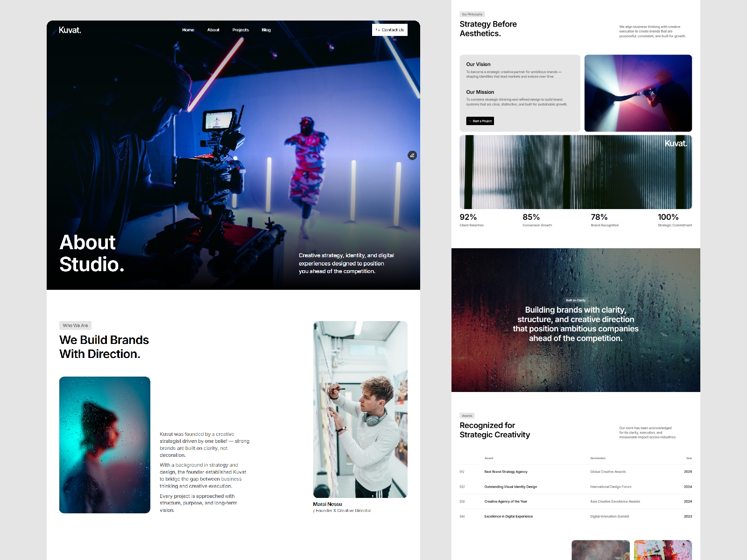The height and width of the screenshot is (560, 747).
Task: Click the teal silhouette portrait image
Action: pos(105,445)
